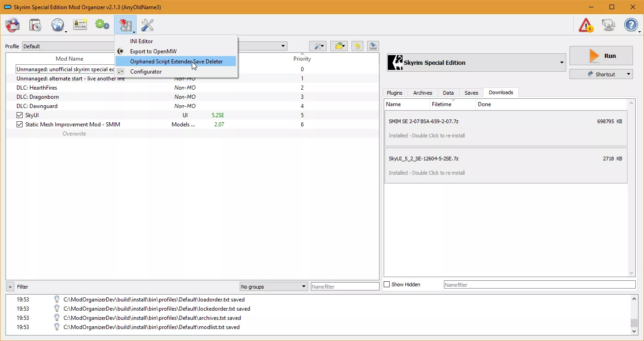Open the No groups dropdown
644x341 pixels.
[274, 287]
